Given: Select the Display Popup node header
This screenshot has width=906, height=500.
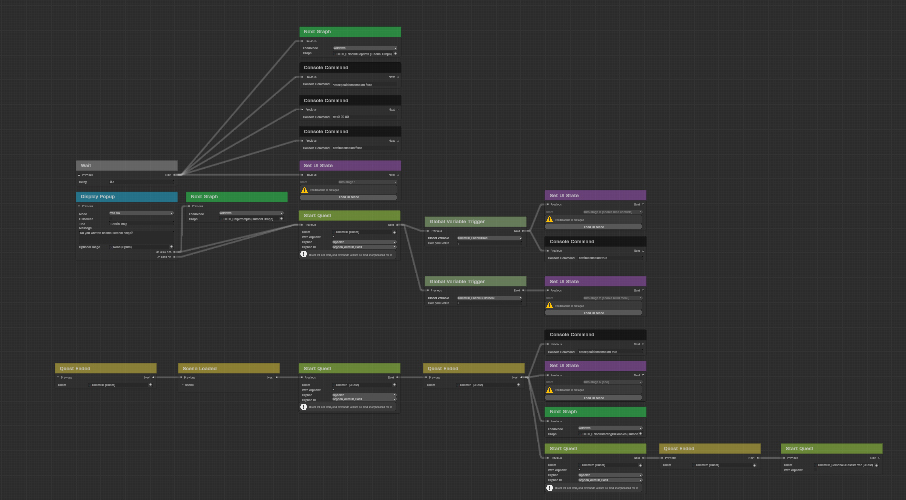Looking at the screenshot, I should tap(126, 197).
